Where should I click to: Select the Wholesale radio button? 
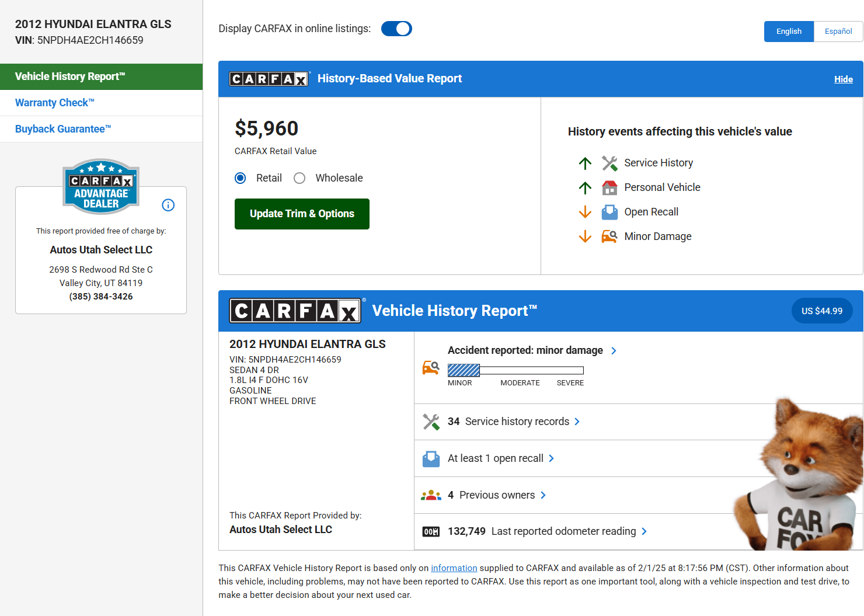click(x=299, y=178)
